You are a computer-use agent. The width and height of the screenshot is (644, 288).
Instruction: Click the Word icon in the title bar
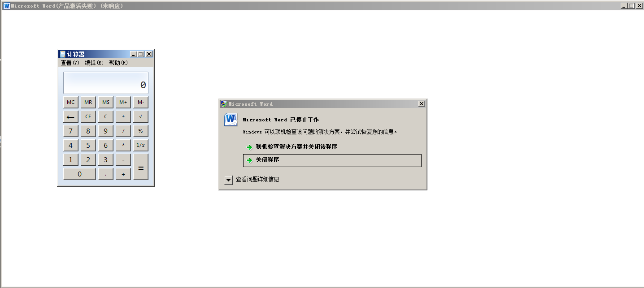[x=6, y=6]
